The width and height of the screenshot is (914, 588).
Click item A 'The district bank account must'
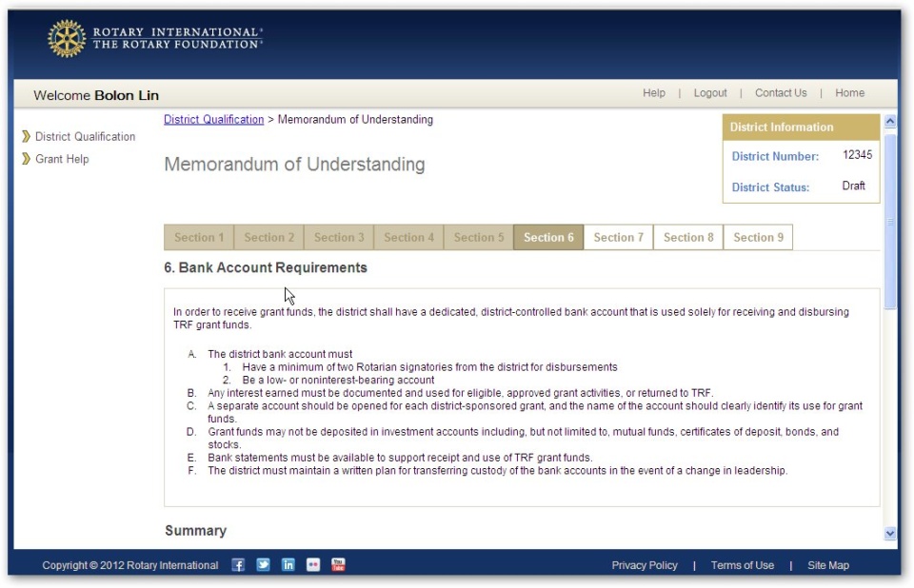[280, 354]
